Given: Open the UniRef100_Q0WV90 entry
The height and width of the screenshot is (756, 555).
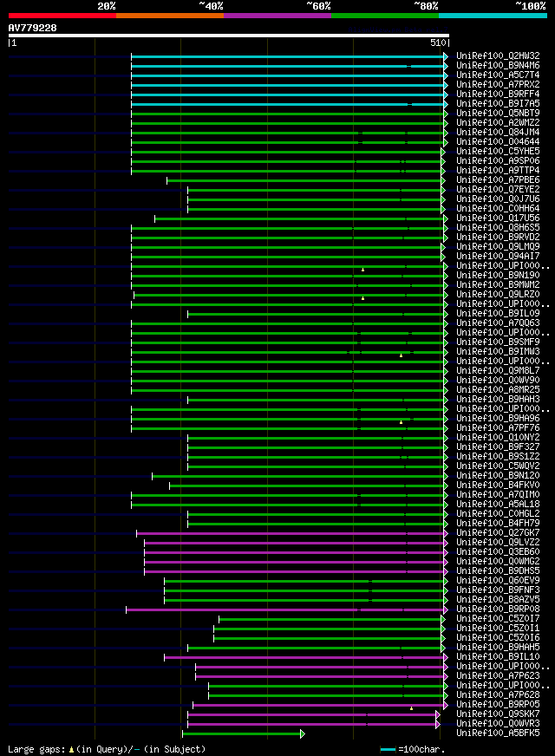Looking at the screenshot, I should [x=498, y=381].
